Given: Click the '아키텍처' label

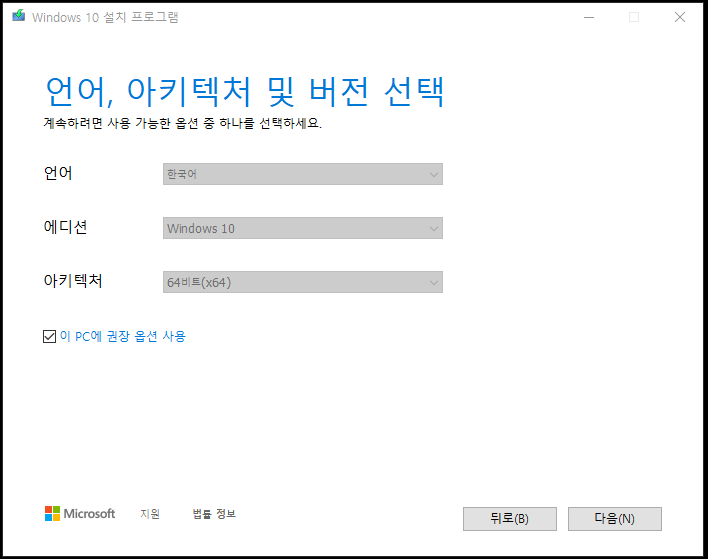Looking at the screenshot, I should (73, 281).
